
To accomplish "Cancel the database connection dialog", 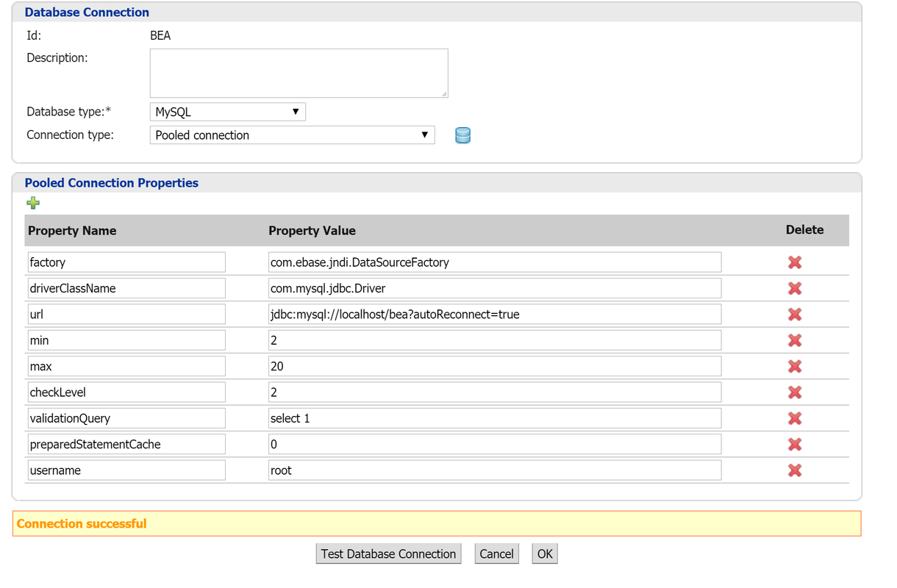I will pos(496,553).
